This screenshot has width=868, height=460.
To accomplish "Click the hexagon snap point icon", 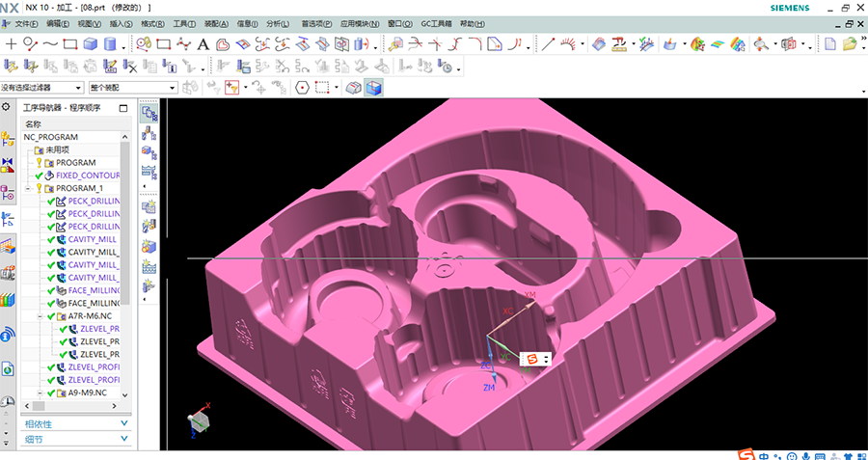I will tap(302, 88).
